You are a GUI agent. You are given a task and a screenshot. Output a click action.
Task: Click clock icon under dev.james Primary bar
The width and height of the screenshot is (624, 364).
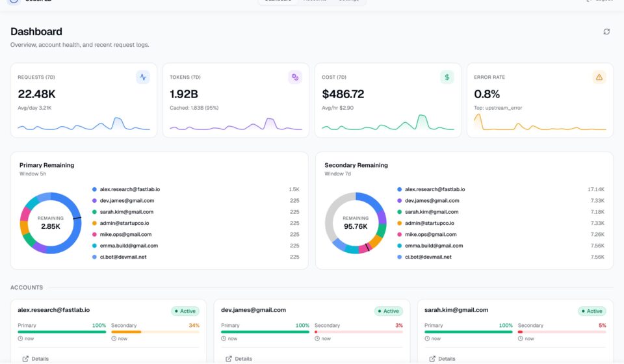224,339
